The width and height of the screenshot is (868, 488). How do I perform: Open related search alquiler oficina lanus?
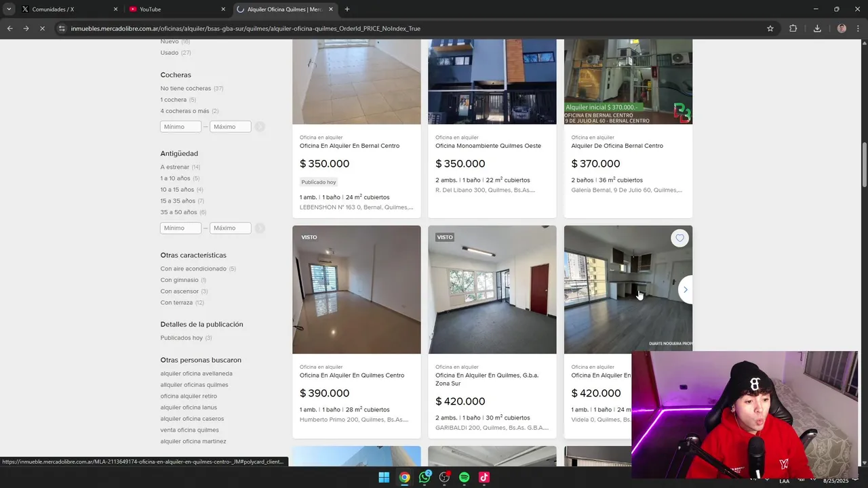click(189, 407)
